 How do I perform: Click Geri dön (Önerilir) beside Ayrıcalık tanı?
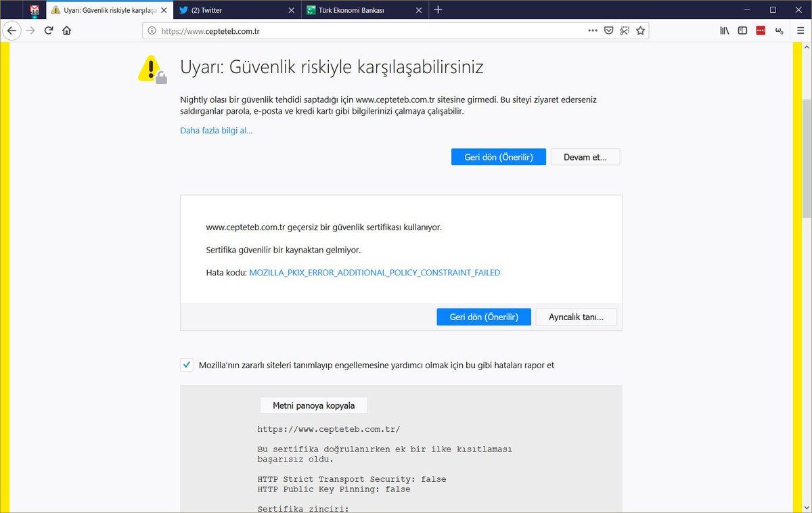[x=484, y=317]
